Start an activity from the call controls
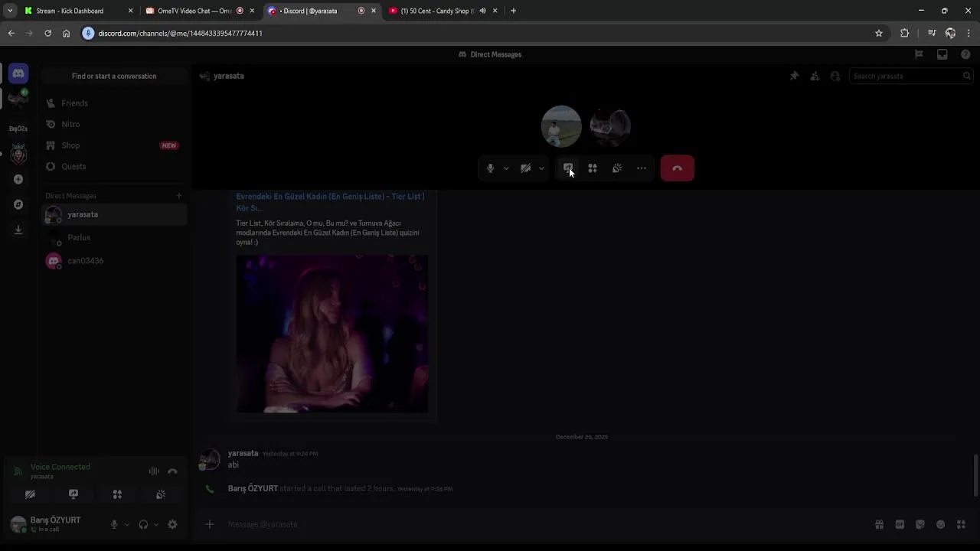This screenshot has height=551, width=980. (x=593, y=168)
